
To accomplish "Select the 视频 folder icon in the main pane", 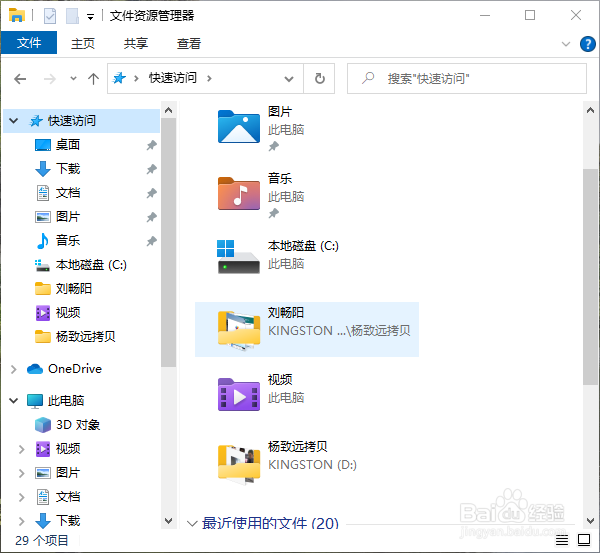I will click(239, 394).
